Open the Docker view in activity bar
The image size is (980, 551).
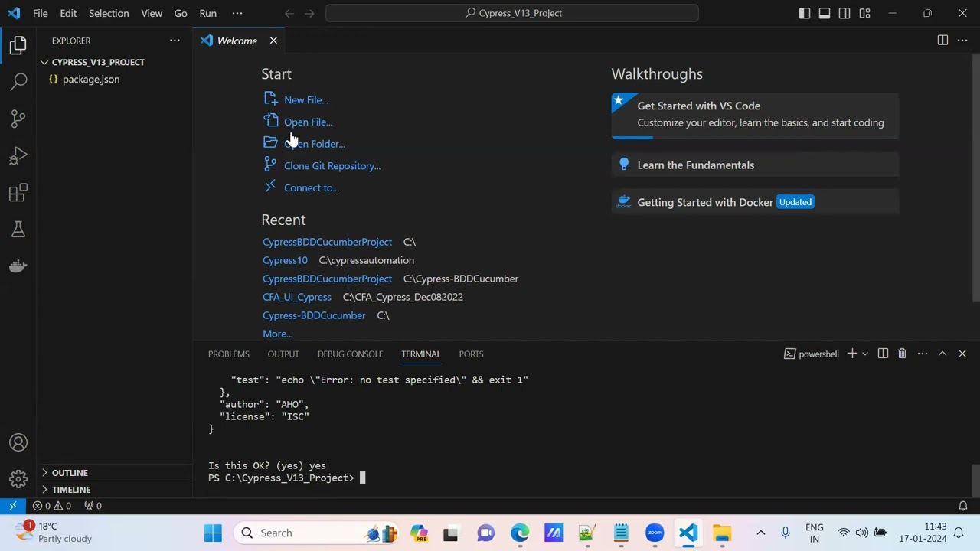(18, 266)
